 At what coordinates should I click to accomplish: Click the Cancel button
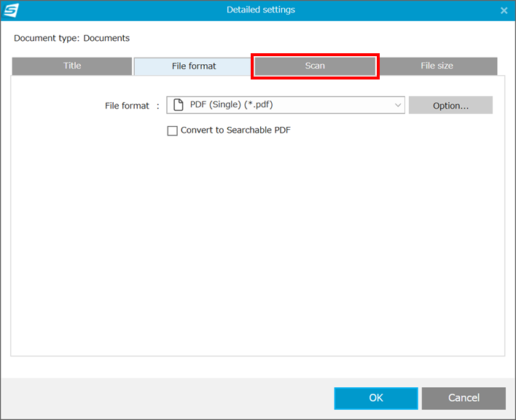(x=464, y=398)
